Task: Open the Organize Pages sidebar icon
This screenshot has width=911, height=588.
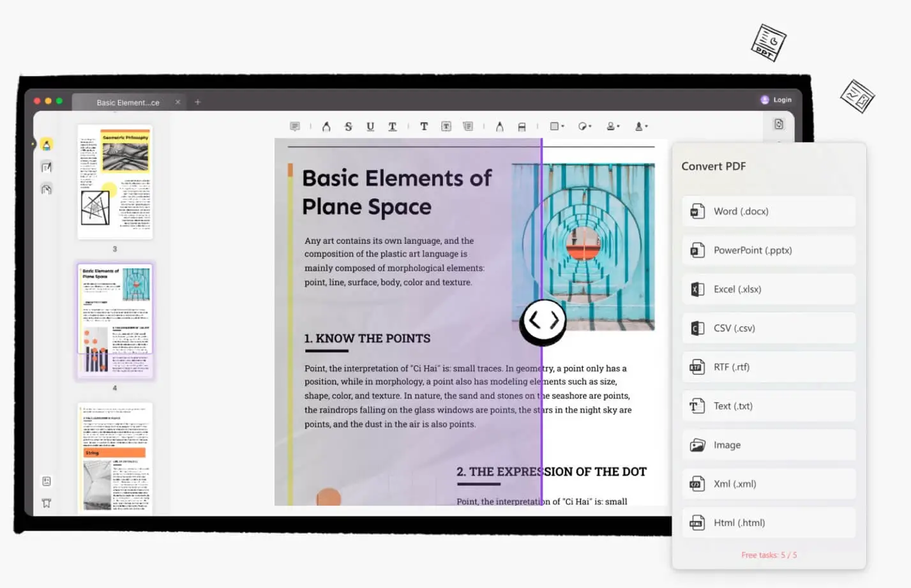Action: coord(46,189)
